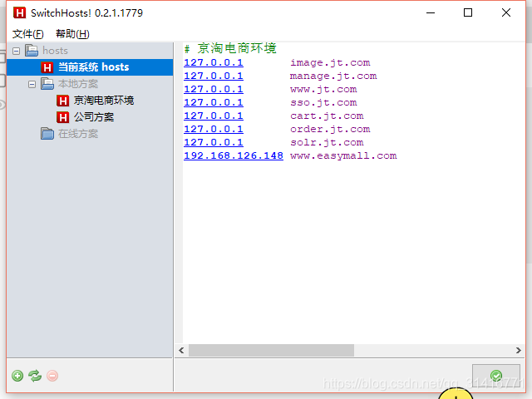
Task: Select the hosts root label
Action: [56, 51]
